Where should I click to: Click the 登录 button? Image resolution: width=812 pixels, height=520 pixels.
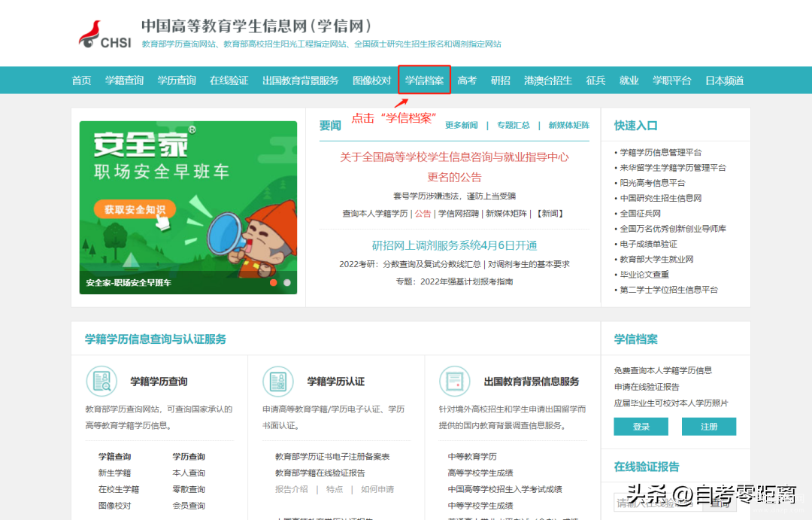click(x=641, y=427)
